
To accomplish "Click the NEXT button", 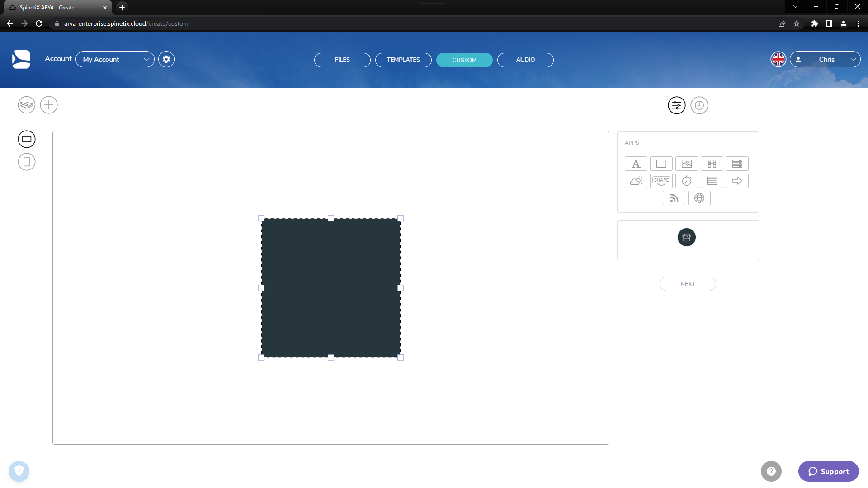I will [688, 284].
